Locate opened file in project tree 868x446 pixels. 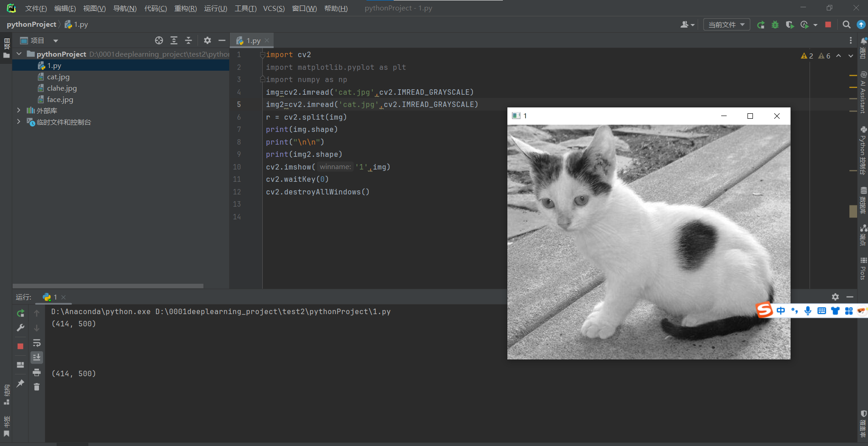pyautogui.click(x=159, y=41)
